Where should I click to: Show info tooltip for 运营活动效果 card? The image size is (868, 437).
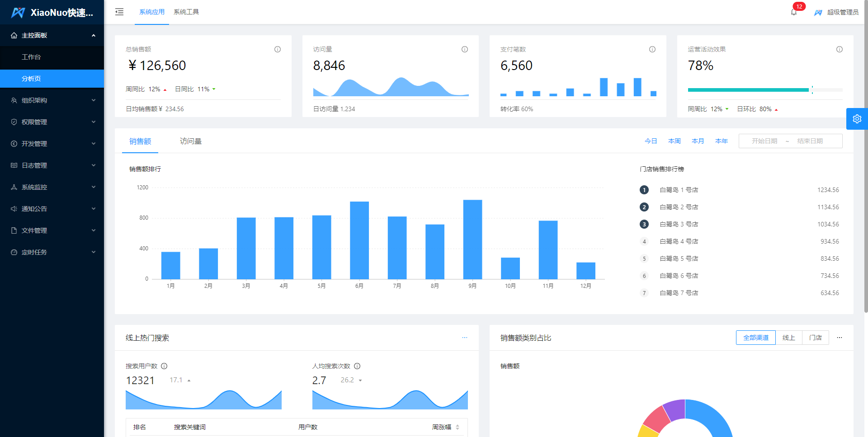pyautogui.click(x=840, y=49)
